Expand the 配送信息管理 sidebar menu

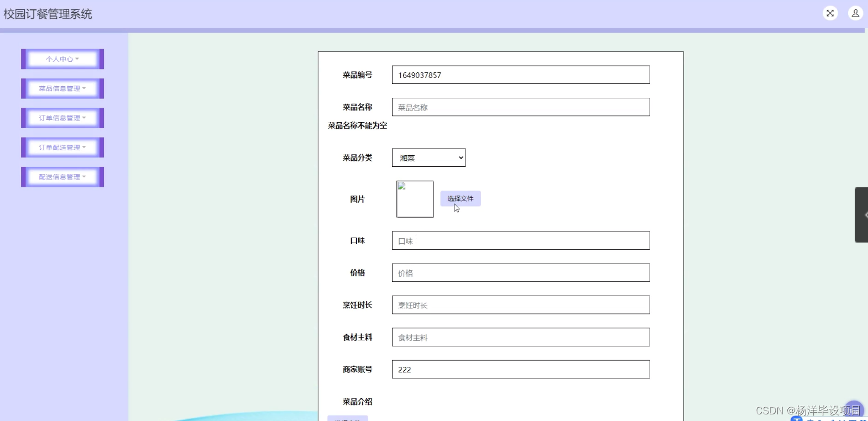pos(62,177)
